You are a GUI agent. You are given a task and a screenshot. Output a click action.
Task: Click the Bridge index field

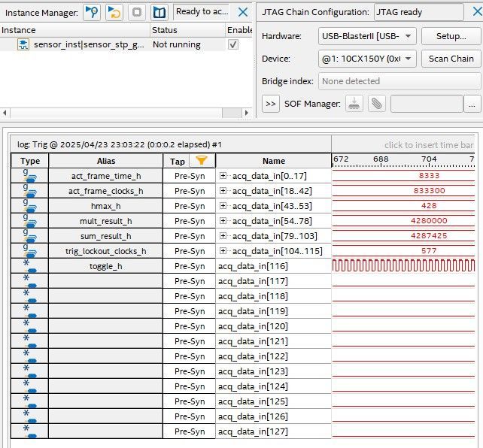399,81
